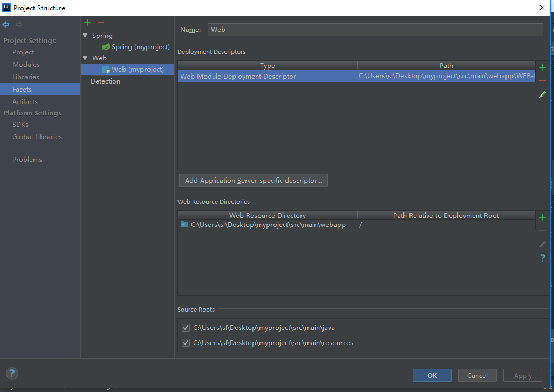Screen dimensions: 554x392
Task: Edit web resource directory with pencil
Action: (x=543, y=244)
